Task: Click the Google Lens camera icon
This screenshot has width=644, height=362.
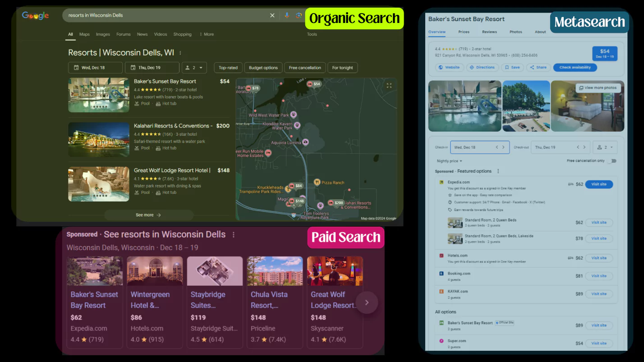Action: pos(299,15)
